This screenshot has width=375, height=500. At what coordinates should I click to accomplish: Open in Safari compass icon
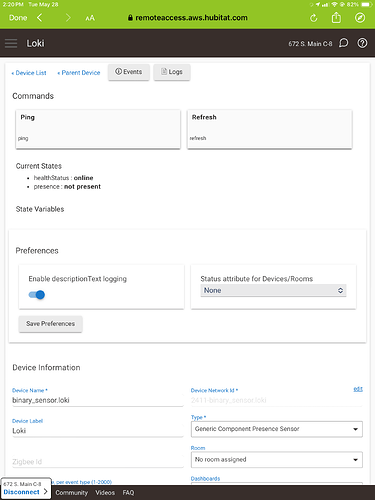click(x=360, y=18)
